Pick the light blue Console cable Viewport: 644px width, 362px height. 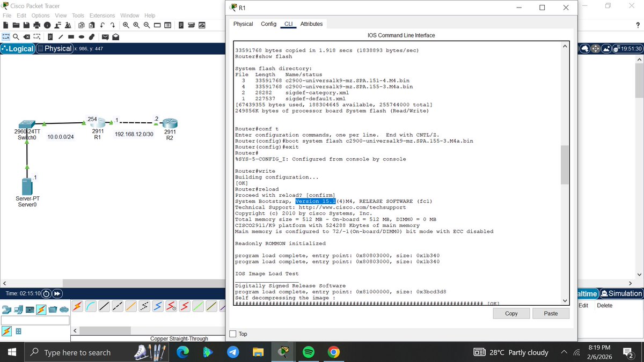point(91,306)
